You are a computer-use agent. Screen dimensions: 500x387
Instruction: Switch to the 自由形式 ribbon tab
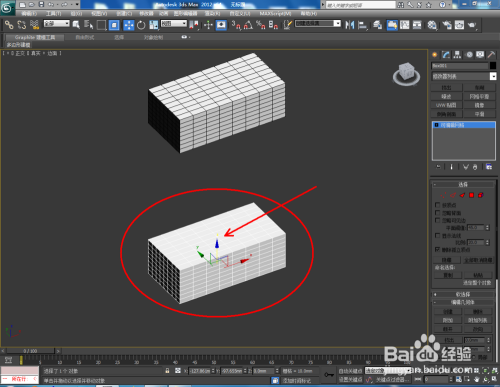click(85, 37)
